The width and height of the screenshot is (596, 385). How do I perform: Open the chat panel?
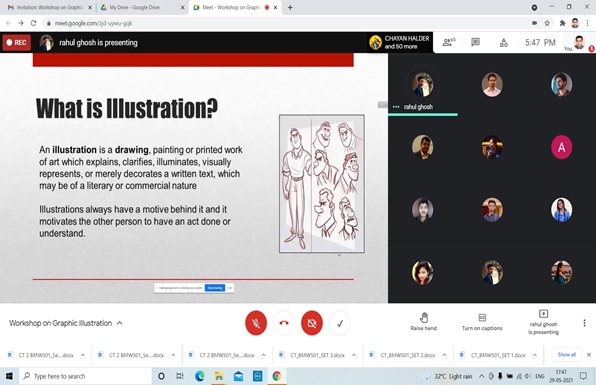[476, 42]
